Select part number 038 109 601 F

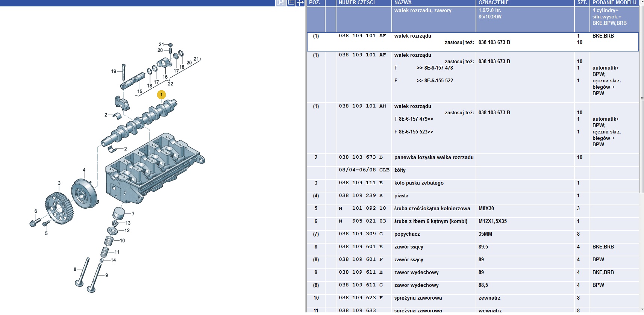click(361, 259)
